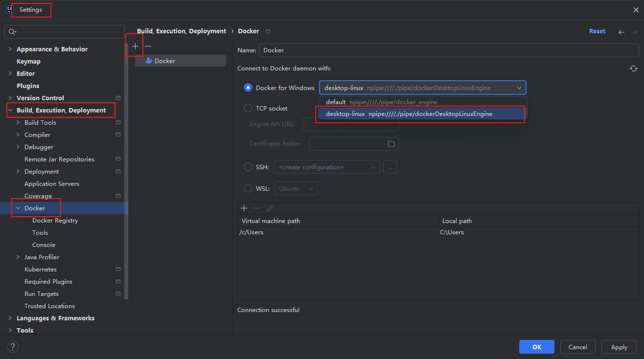Image resolution: width=644 pixels, height=359 pixels.
Task: Open the SSH create configuration dropdown
Action: click(327, 167)
